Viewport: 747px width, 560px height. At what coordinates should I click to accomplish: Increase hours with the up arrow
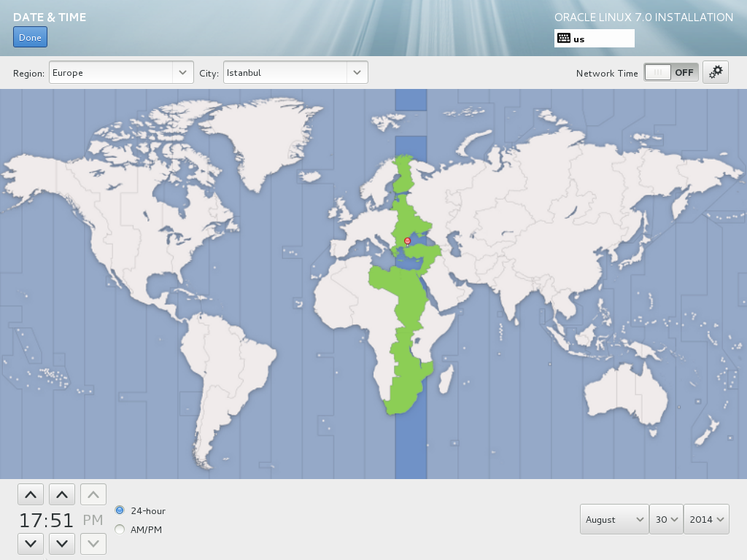tap(31, 495)
